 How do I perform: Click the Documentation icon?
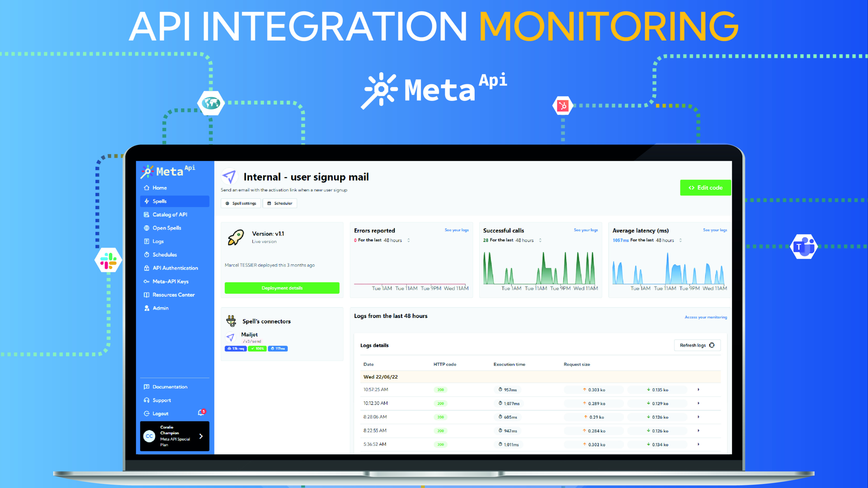tap(147, 387)
